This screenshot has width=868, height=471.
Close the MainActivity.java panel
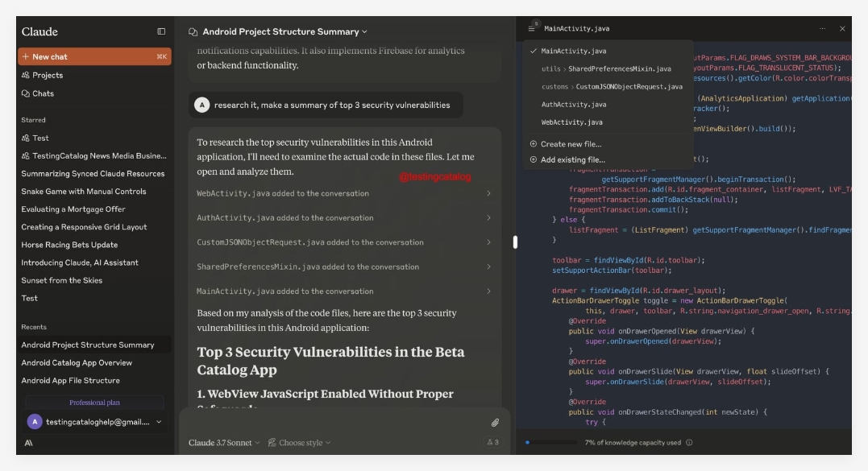tap(842, 29)
